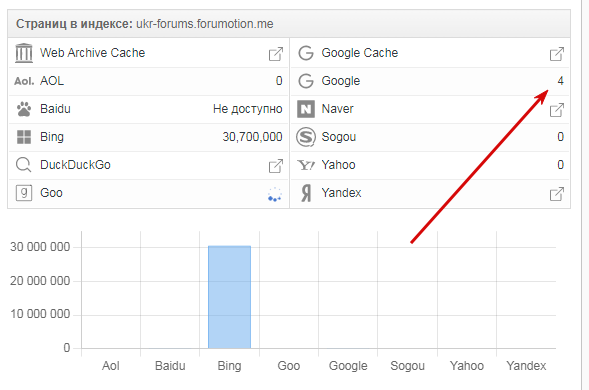Click the Sogou S logo icon

(306, 137)
